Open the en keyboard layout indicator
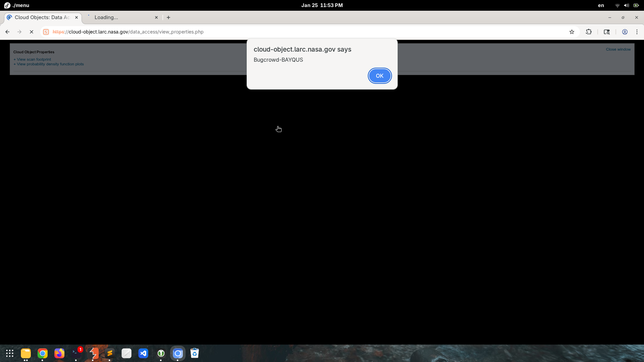This screenshot has width=644, height=362. point(601,5)
